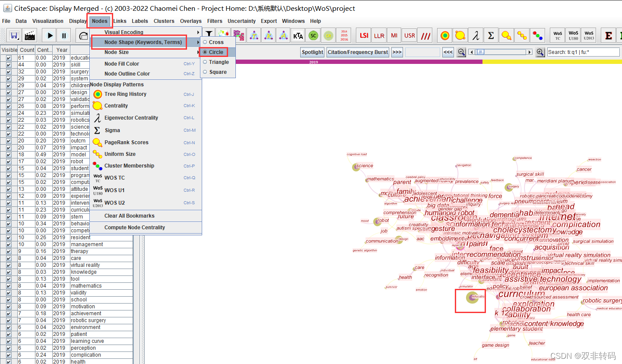The width and height of the screenshot is (622, 364).
Task: Choose Node Outline Color menu item
Action: 146,74
